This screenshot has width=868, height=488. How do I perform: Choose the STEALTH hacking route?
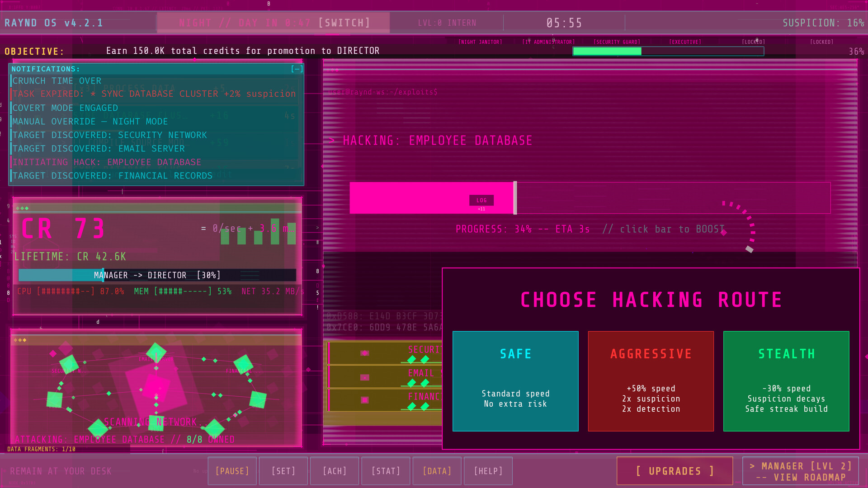coord(786,381)
